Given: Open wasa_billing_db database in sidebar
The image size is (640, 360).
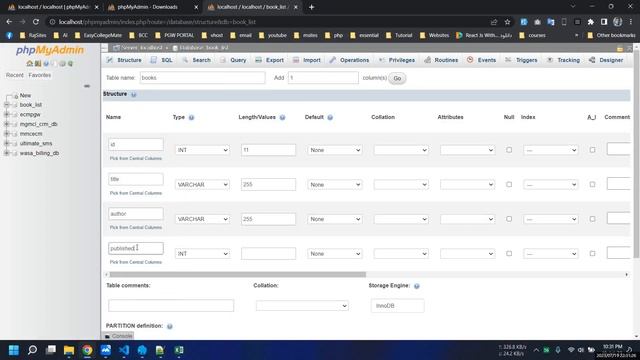Looking at the screenshot, I should pos(39,153).
